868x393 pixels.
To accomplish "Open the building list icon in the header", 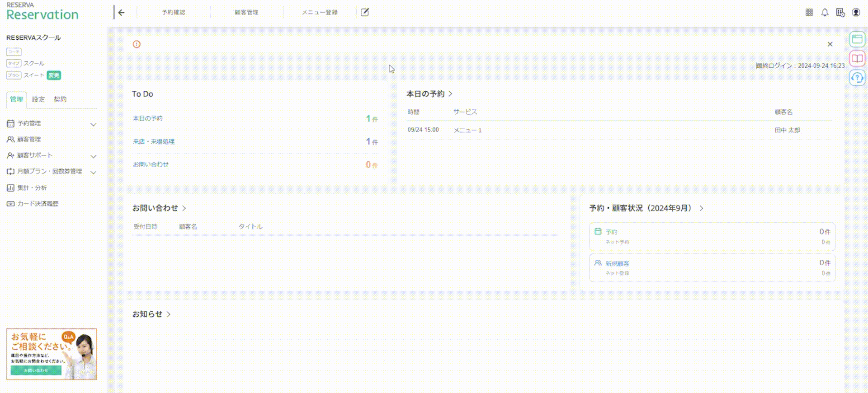I will (x=840, y=13).
